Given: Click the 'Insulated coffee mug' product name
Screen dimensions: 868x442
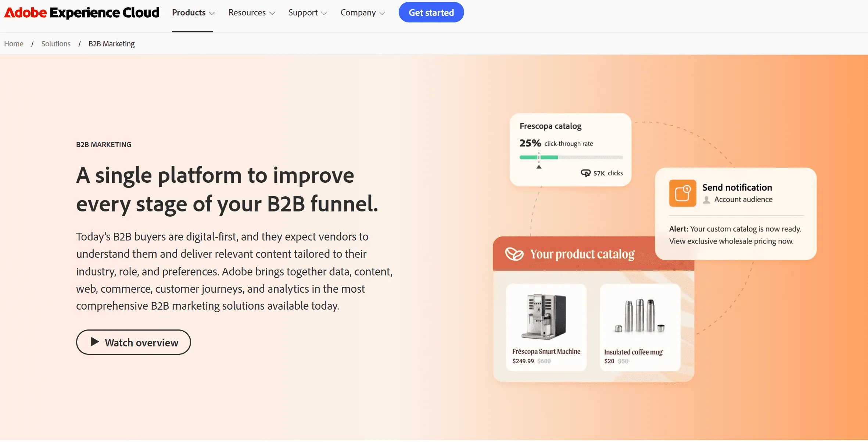Looking at the screenshot, I should [x=634, y=352].
